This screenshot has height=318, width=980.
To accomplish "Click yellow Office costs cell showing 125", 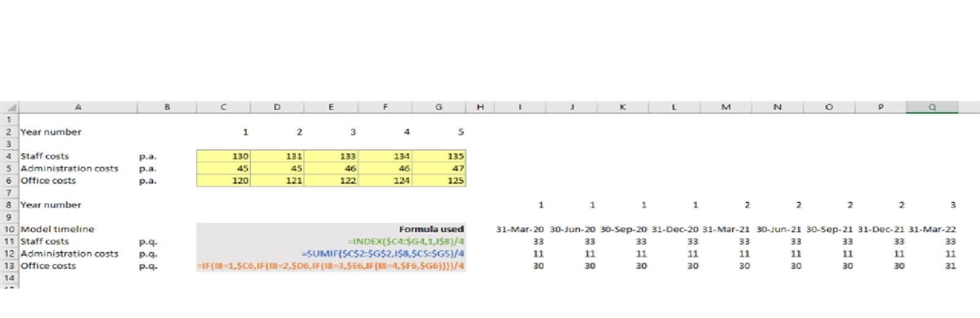I will point(439,180).
